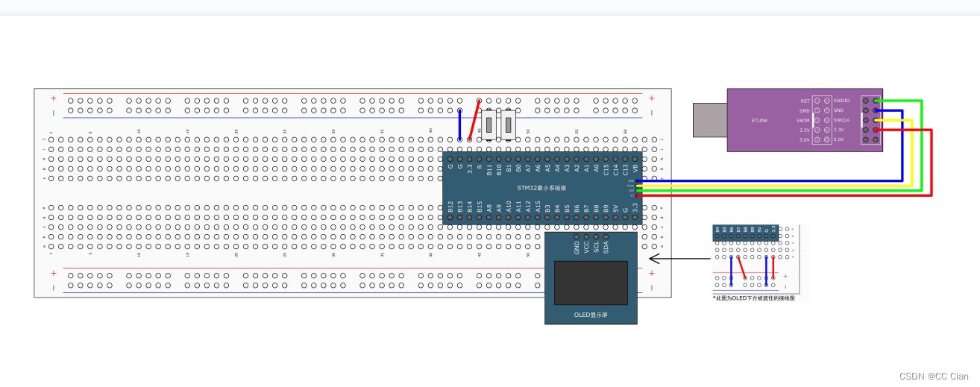The image size is (980, 387).
Task: Click the VB pin label on the STM32 board
Action: coord(635,168)
